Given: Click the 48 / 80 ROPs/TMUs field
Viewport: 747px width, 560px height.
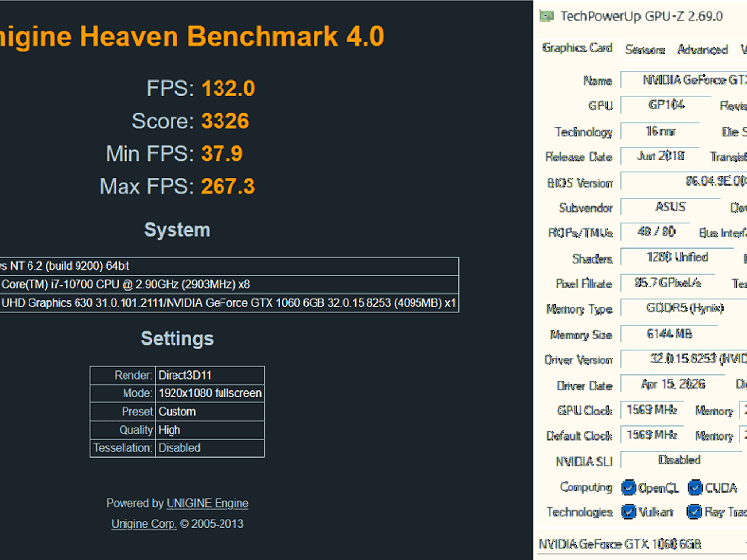Looking at the screenshot, I should [x=656, y=232].
